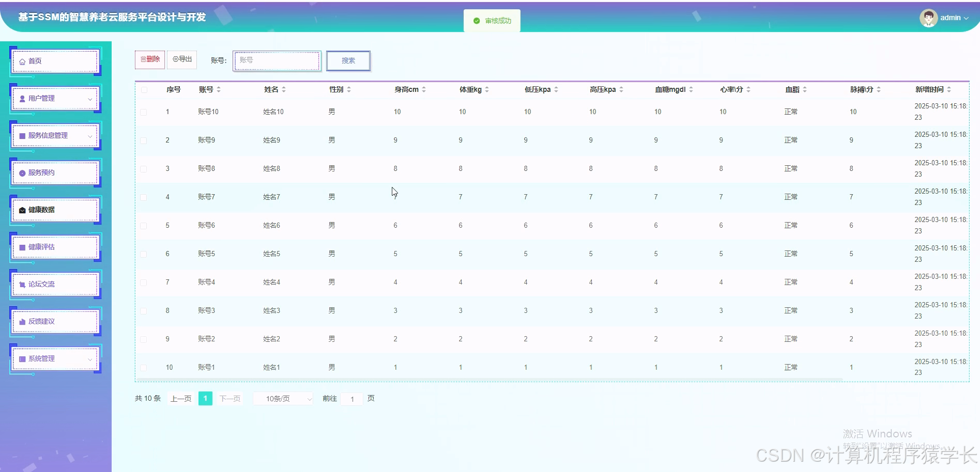This screenshot has width=980, height=472.
Task: Sort by 高压kpa column sort arrows
Action: point(621,89)
